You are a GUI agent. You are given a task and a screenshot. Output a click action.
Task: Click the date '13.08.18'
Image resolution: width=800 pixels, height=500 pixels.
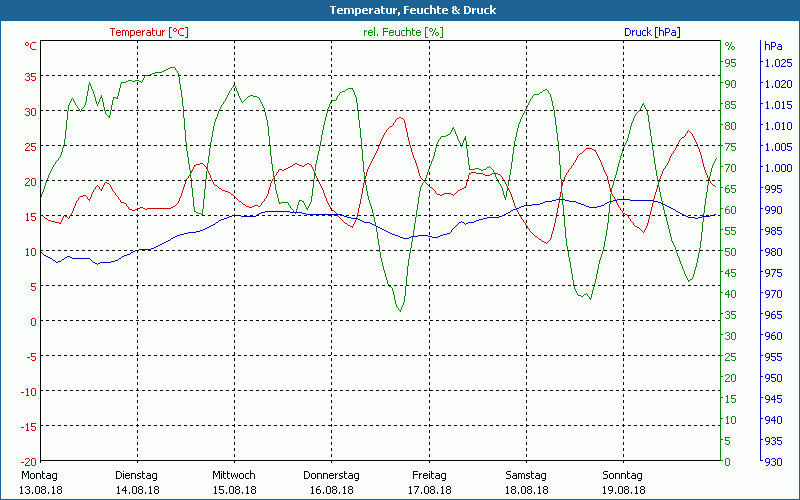[x=41, y=490]
